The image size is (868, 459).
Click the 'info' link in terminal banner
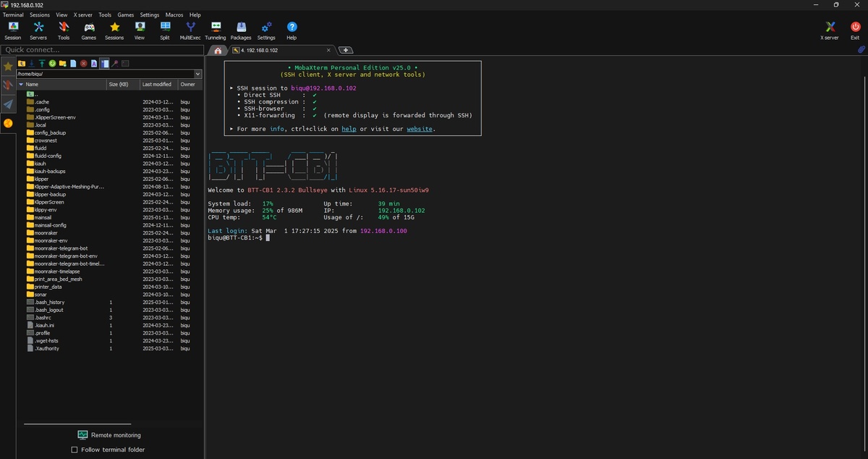pos(277,129)
